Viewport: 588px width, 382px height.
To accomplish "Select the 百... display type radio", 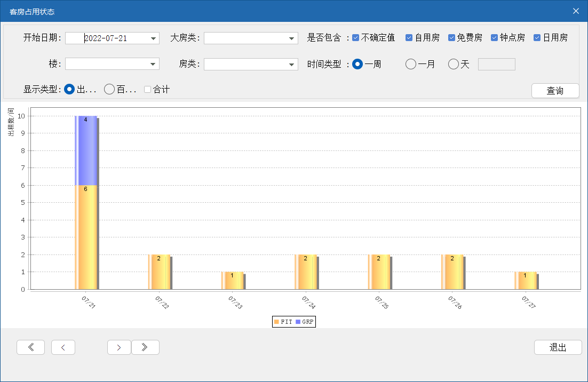I will click(109, 89).
